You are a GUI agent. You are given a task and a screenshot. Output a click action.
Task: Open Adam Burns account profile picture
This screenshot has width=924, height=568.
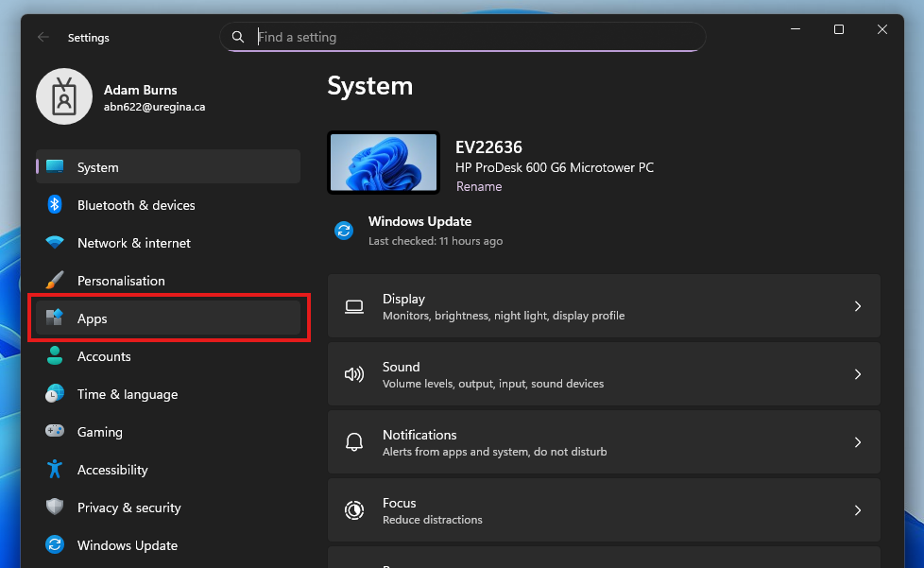[x=64, y=96]
